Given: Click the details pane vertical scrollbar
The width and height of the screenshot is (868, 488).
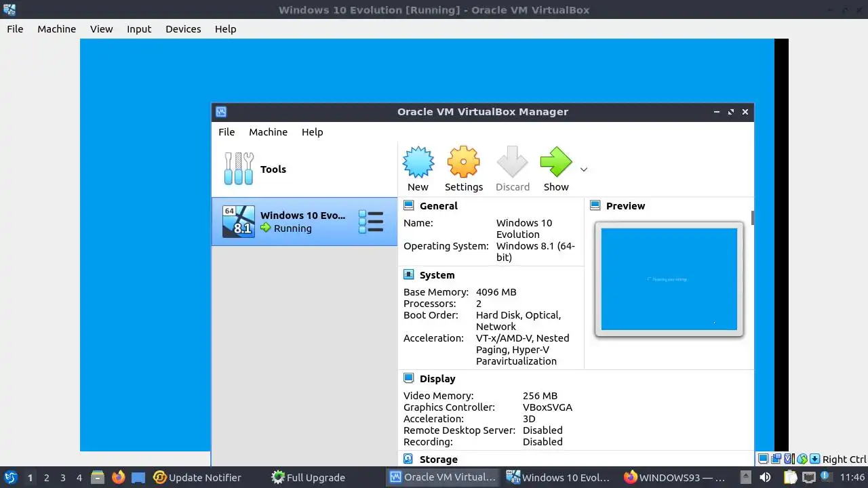Looking at the screenshot, I should tap(752, 218).
